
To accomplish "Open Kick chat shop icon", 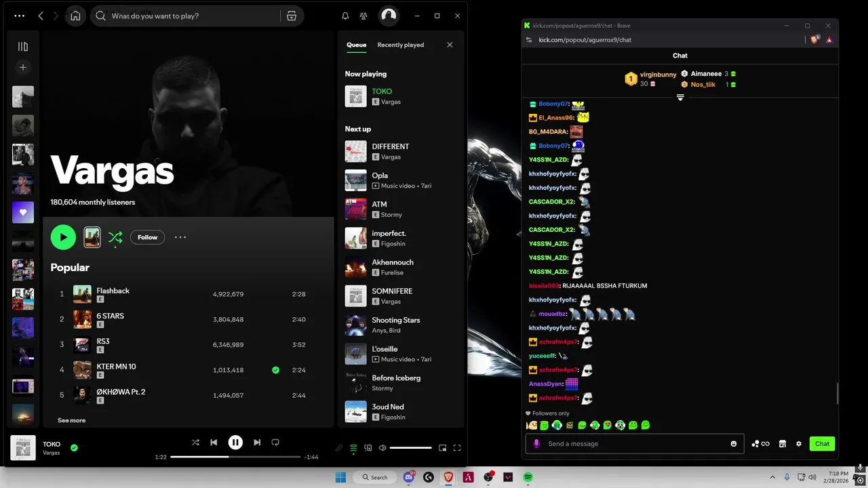I will pos(783,444).
